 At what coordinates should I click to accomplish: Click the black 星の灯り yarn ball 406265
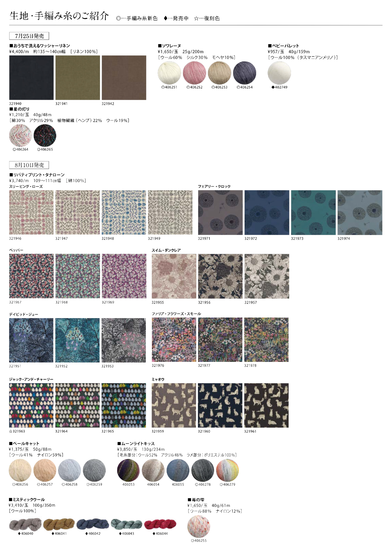tap(45, 135)
